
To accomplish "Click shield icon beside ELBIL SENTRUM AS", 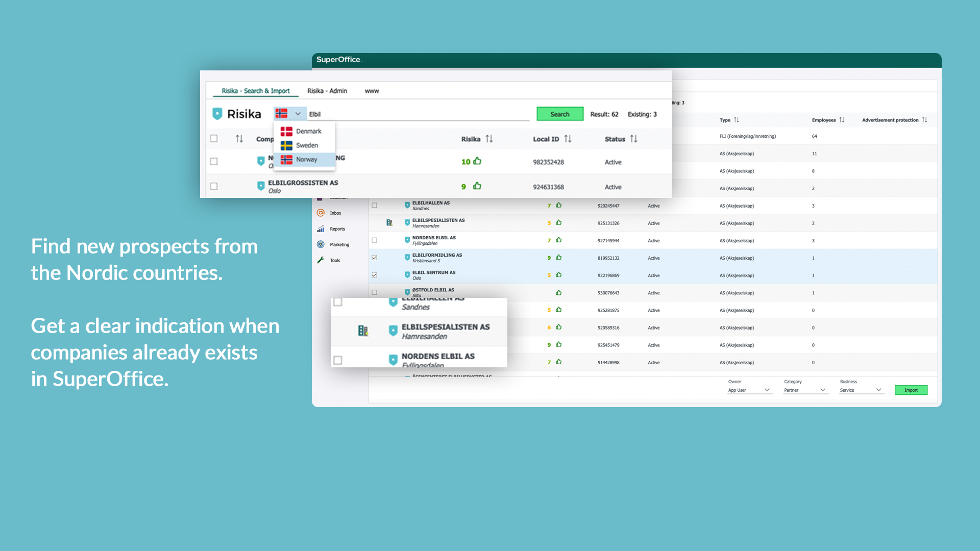I will tap(407, 275).
